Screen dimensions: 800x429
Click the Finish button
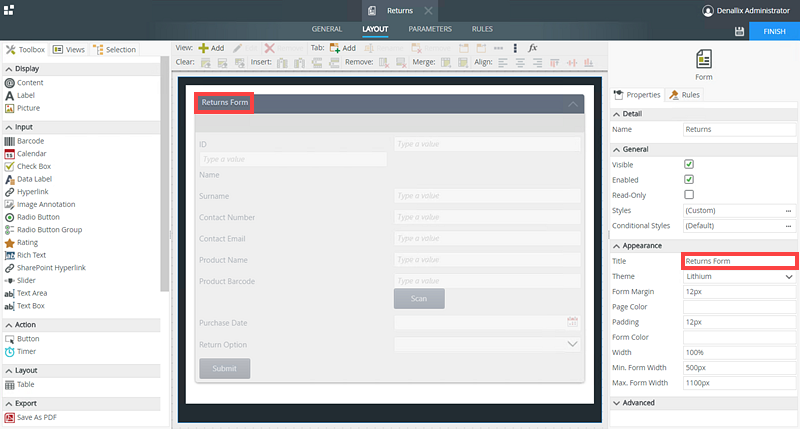click(774, 32)
